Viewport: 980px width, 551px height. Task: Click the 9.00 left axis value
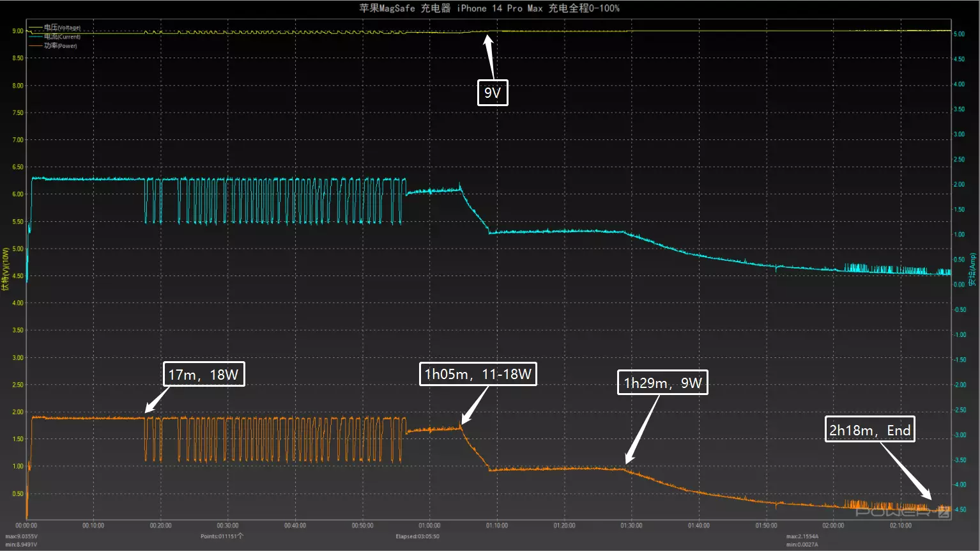click(18, 31)
